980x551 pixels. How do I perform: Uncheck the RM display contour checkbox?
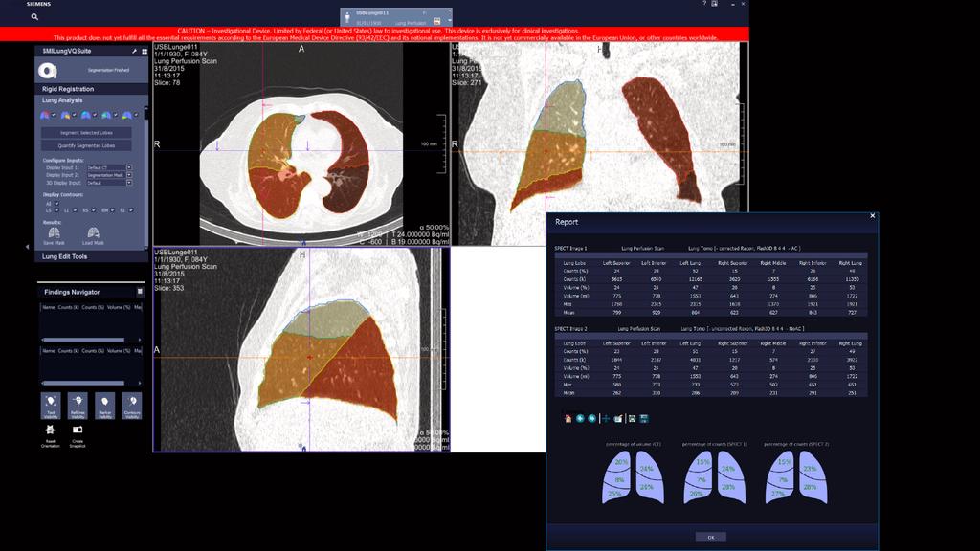point(113,210)
